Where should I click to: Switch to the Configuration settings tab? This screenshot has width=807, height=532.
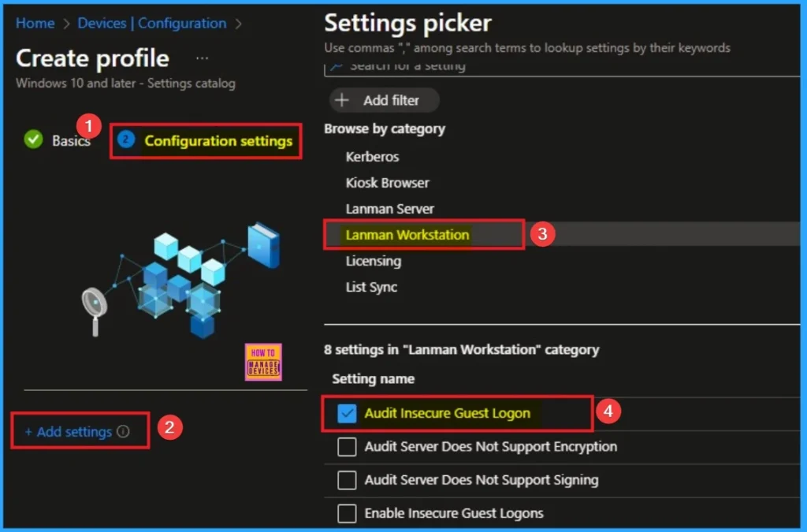click(218, 141)
